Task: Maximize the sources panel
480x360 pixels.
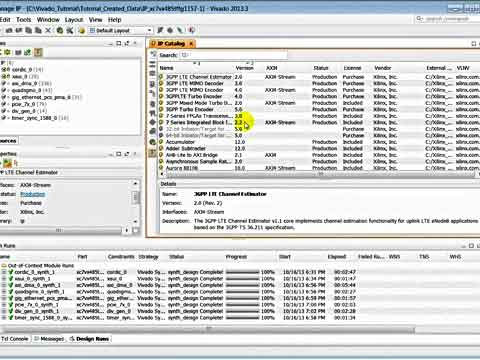Action: [119, 43]
